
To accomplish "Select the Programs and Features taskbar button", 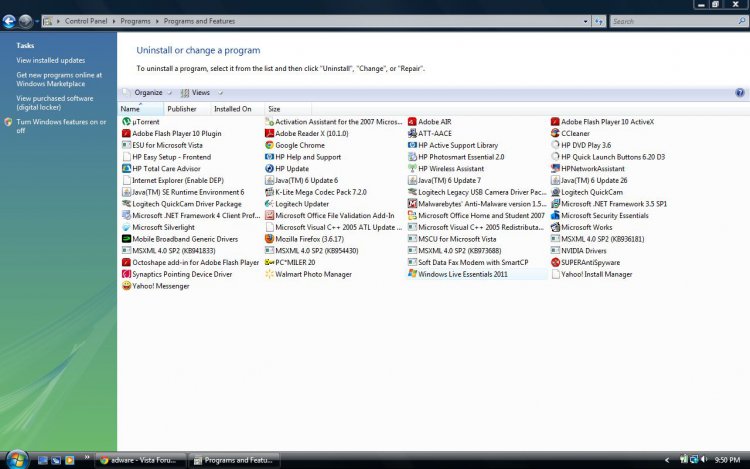I will 233,460.
